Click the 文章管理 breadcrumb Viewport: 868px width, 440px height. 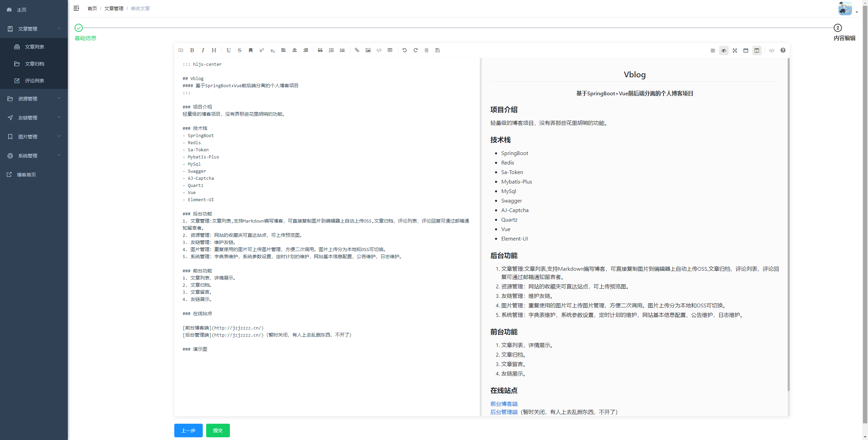pos(114,8)
